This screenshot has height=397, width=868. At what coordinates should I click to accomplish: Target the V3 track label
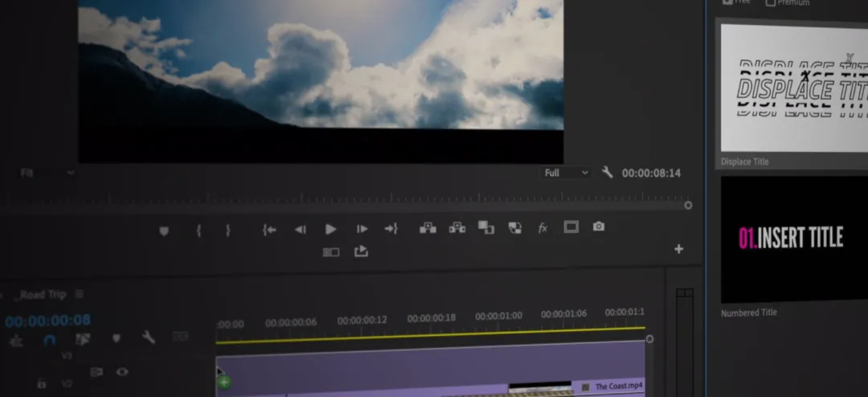coord(67,356)
